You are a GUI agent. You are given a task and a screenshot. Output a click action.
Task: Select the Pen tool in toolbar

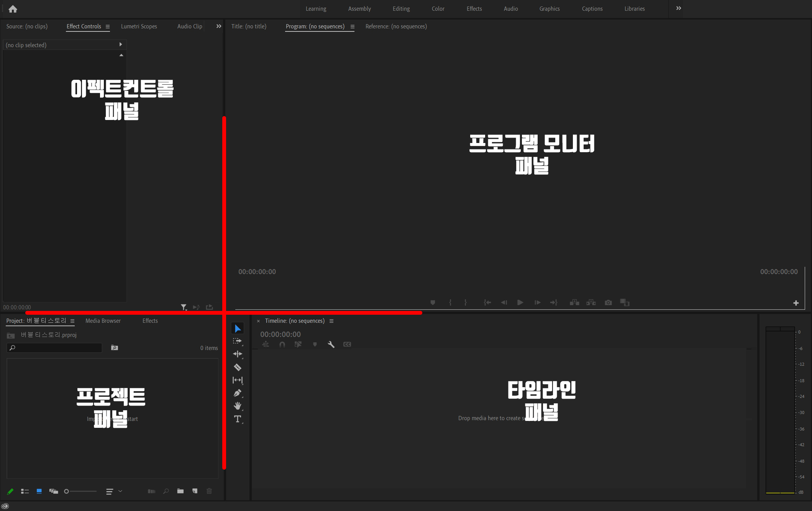238,393
